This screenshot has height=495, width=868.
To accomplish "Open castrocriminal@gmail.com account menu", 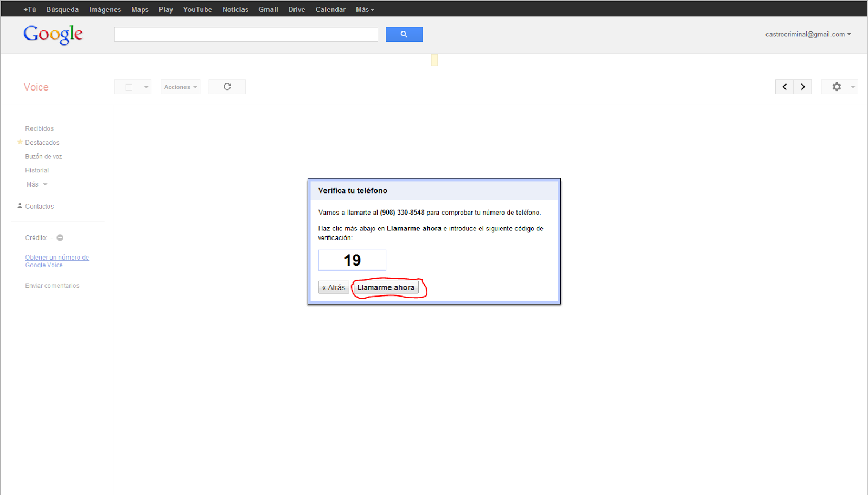I will (808, 34).
